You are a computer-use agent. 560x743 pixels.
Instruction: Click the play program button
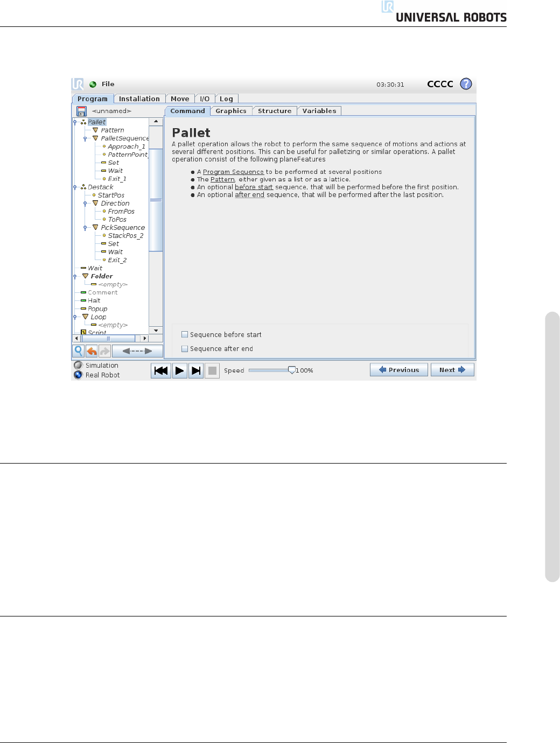(180, 370)
